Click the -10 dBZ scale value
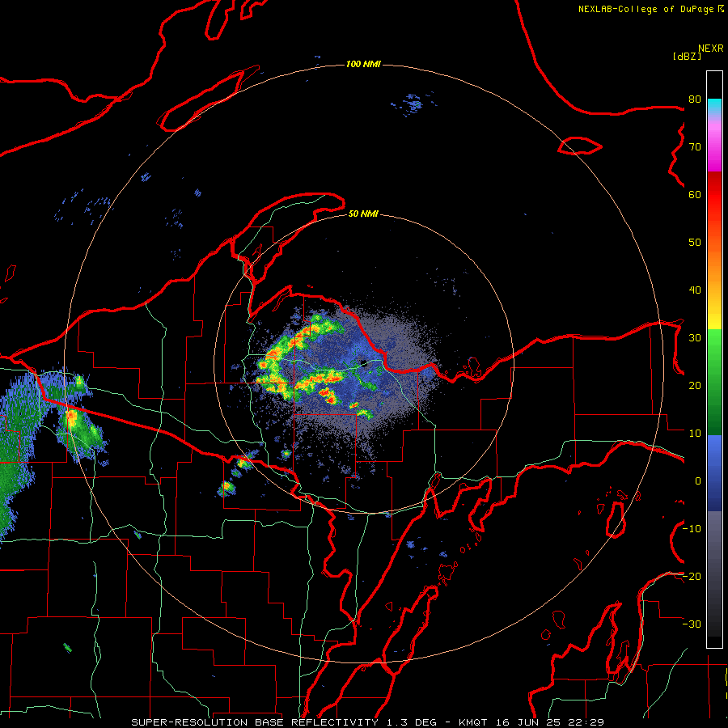728x728 pixels. coord(692,529)
